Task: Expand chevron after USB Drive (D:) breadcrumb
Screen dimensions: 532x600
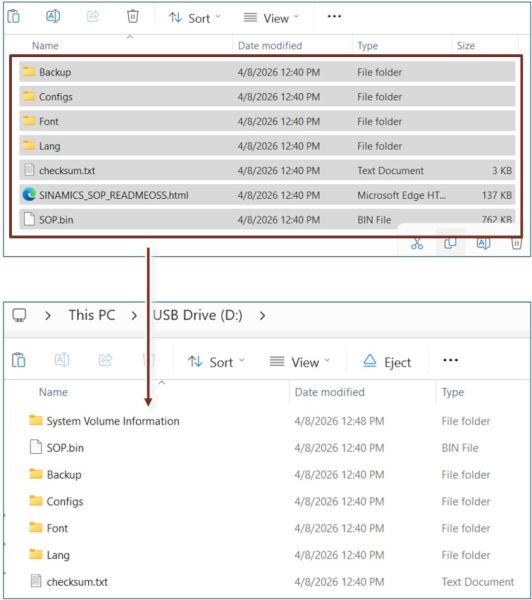Action: 262,316
